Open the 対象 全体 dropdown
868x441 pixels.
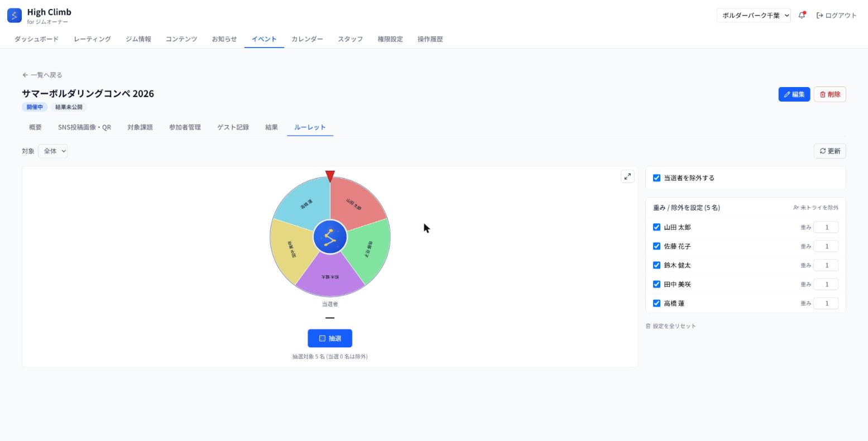click(x=53, y=151)
